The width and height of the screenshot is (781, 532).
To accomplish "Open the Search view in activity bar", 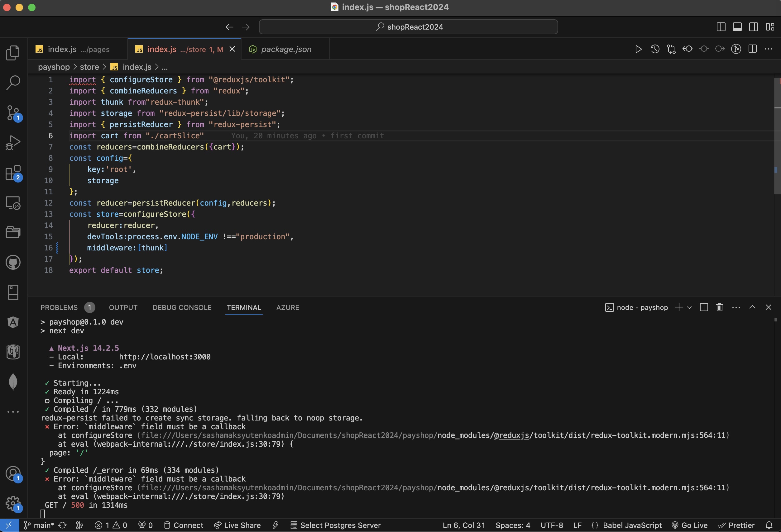I will click(x=13, y=82).
